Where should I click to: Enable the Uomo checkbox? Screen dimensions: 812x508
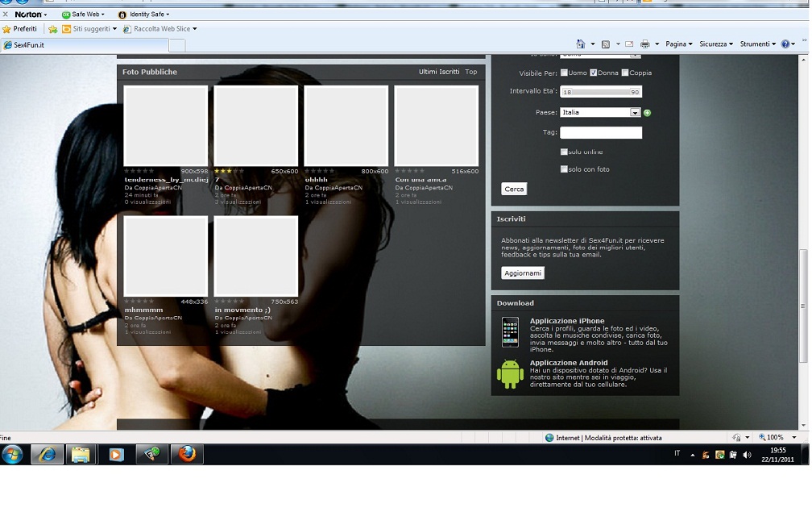[564, 73]
